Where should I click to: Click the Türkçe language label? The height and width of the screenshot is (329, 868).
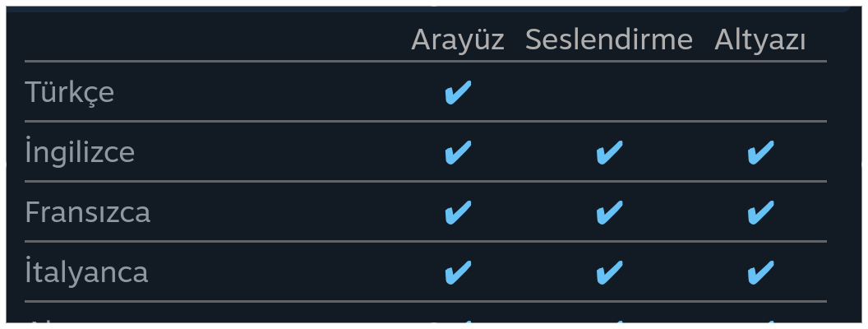tap(70, 92)
